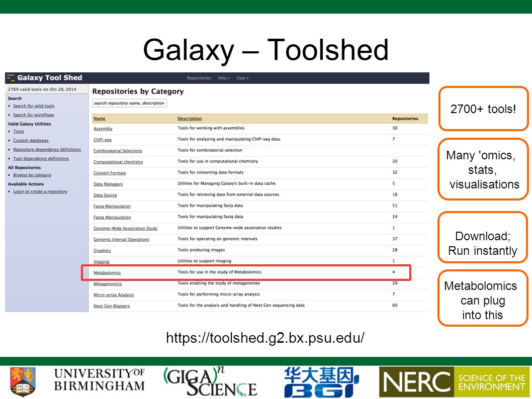532x399 pixels.
Task: Click 'Tools for use in the study of Metabolomics'
Action: pyautogui.click(x=220, y=272)
